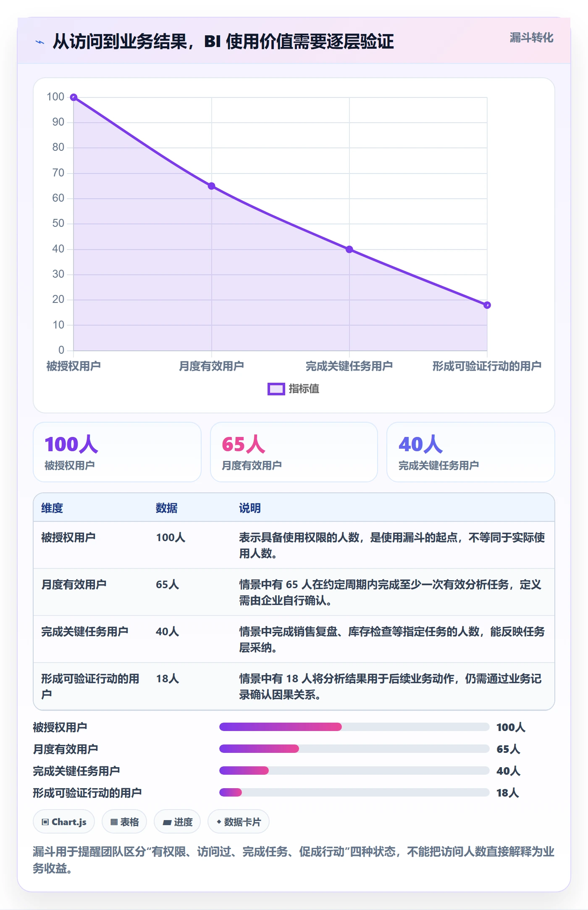This screenshot has height=910, width=588.
Task: Click the 被授权用户 progress bar
Action: point(354,727)
